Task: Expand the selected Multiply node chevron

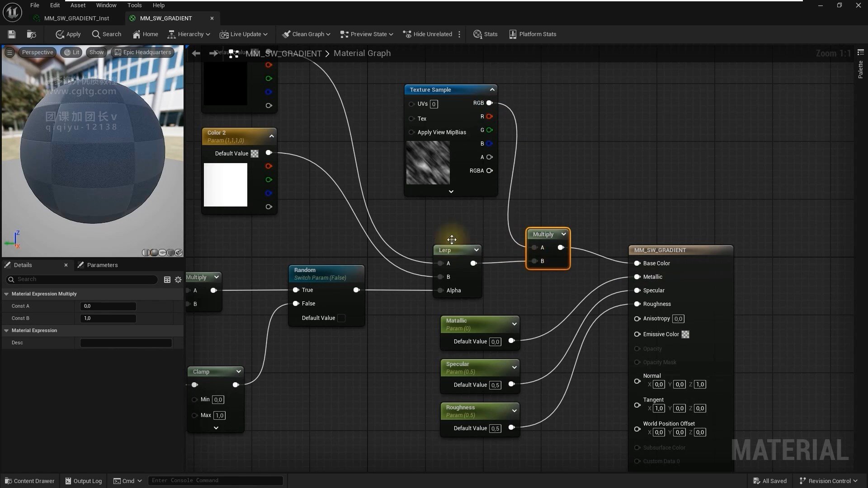Action: click(x=564, y=235)
